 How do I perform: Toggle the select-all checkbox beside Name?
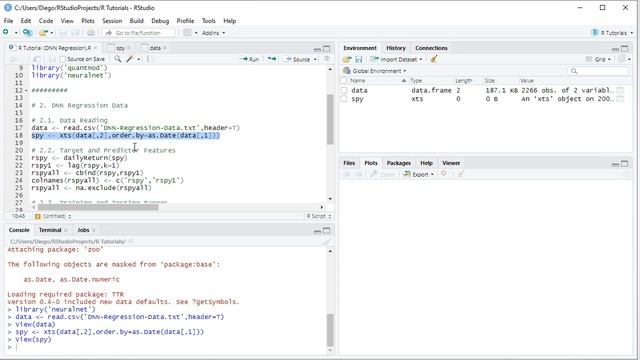tap(344, 81)
